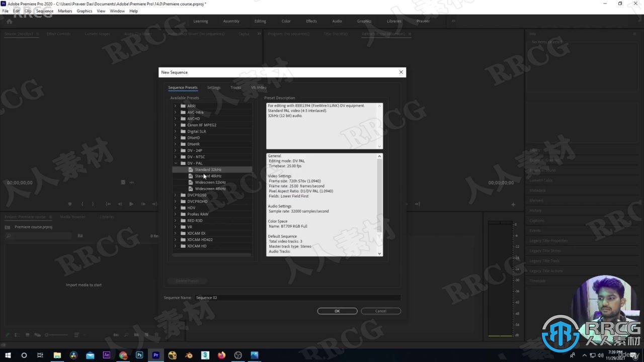Open Cortana search circle in taskbar
The height and width of the screenshot is (362, 644).
pyautogui.click(x=24, y=355)
